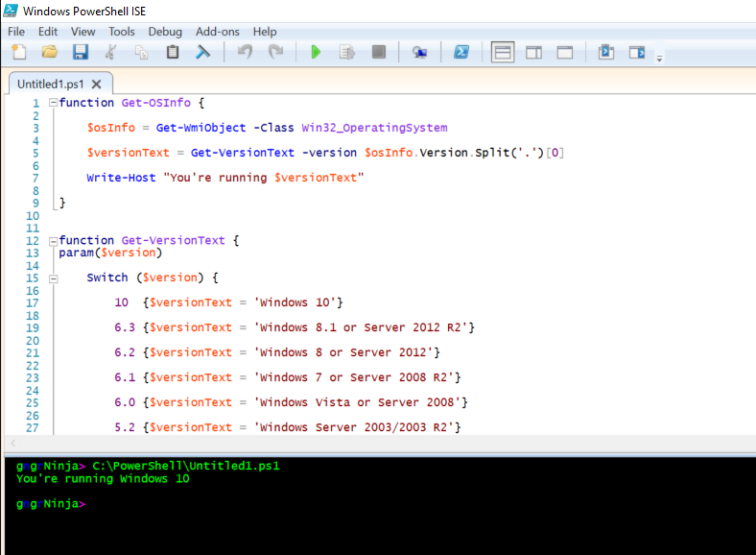Collapse the Get-VersionText function block

click(53, 240)
